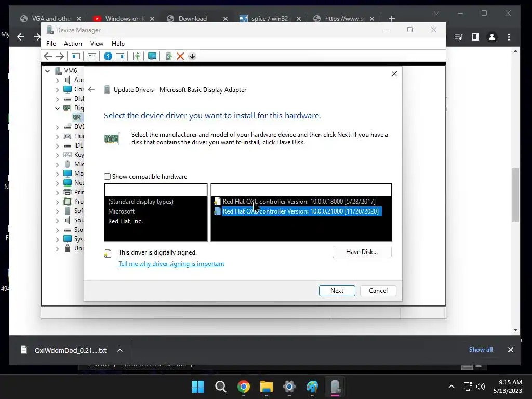
Task: Open Search from taskbar
Action: 220,387
